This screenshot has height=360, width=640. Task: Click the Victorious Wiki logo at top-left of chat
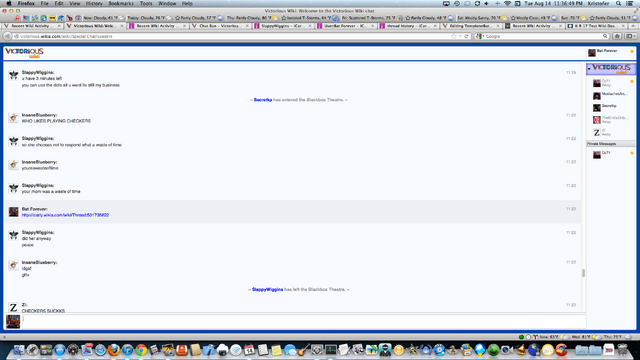tap(24, 53)
